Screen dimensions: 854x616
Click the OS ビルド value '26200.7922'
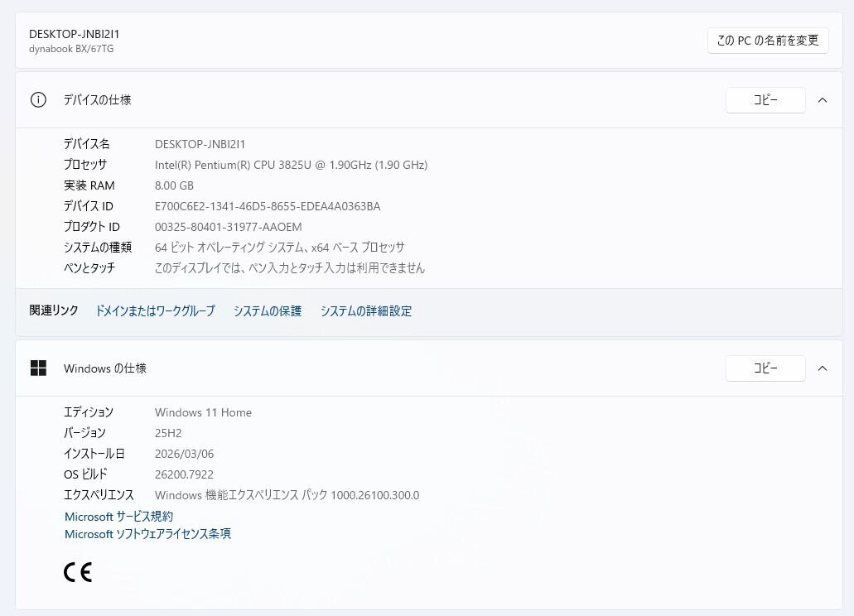184,474
